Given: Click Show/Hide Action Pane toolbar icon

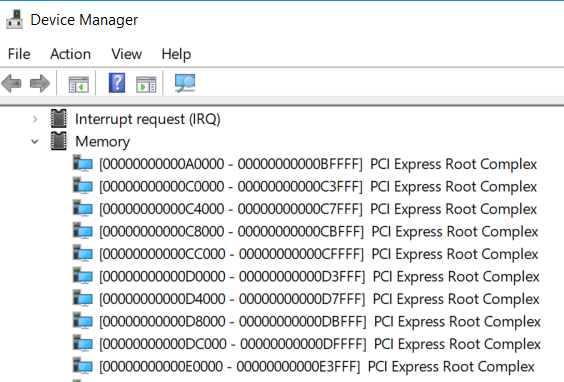Looking at the screenshot, I should pyautogui.click(x=146, y=85).
